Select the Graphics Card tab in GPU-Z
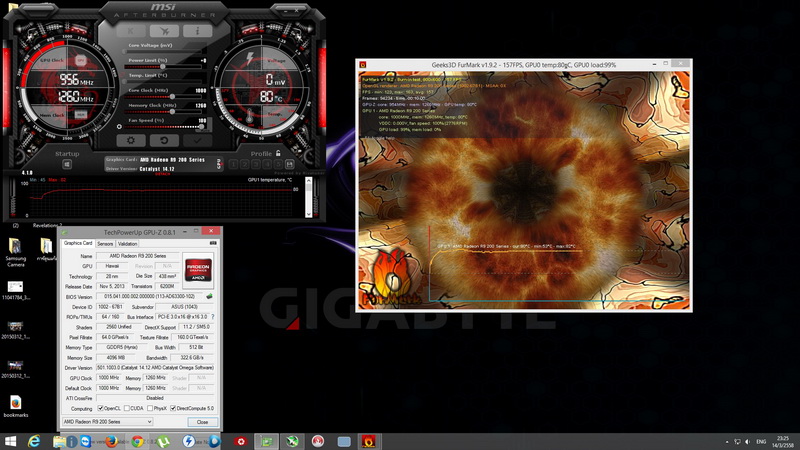800x450 pixels. click(x=78, y=243)
